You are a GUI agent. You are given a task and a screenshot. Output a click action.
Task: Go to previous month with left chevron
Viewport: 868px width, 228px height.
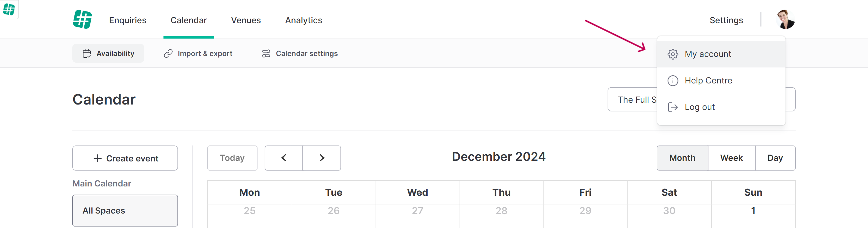coord(284,158)
